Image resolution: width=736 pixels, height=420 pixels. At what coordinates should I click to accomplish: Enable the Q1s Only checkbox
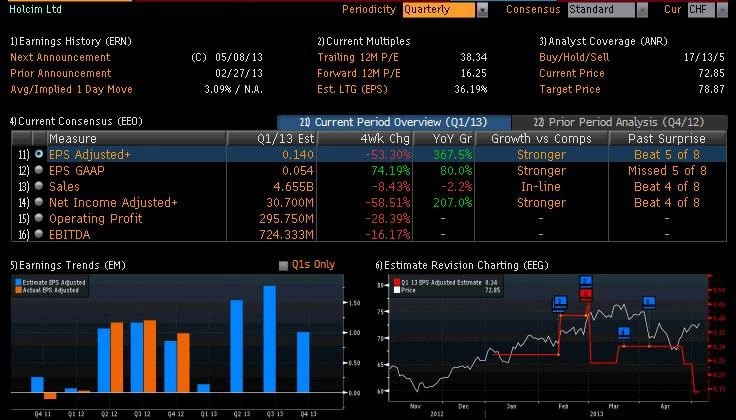point(283,266)
